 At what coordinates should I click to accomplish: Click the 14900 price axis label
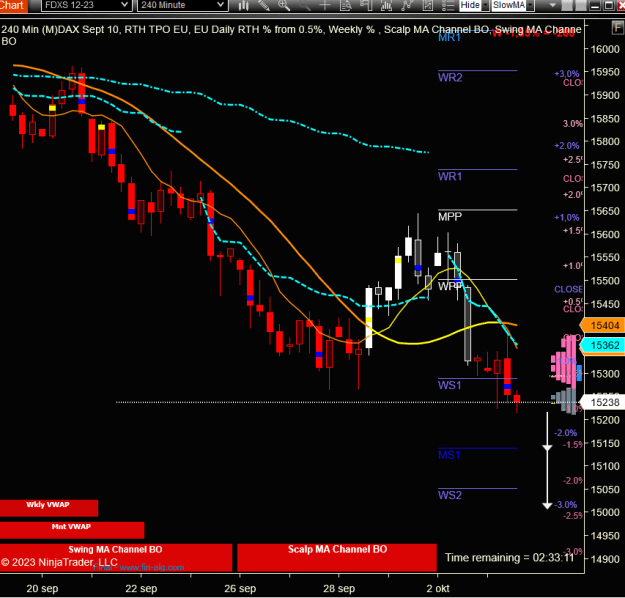click(x=605, y=559)
